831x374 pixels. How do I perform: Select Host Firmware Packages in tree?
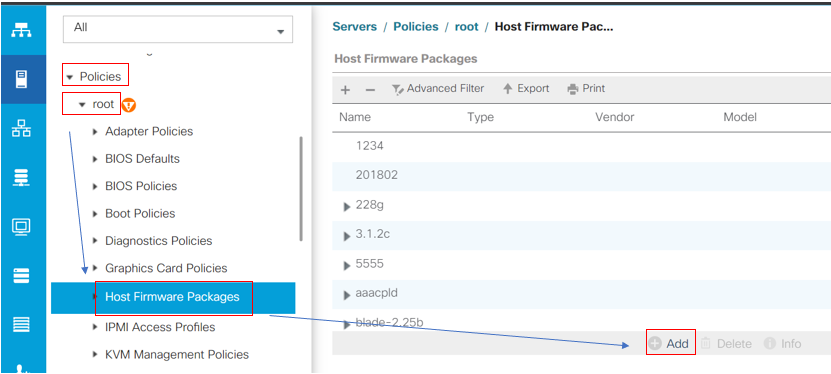pos(173,297)
